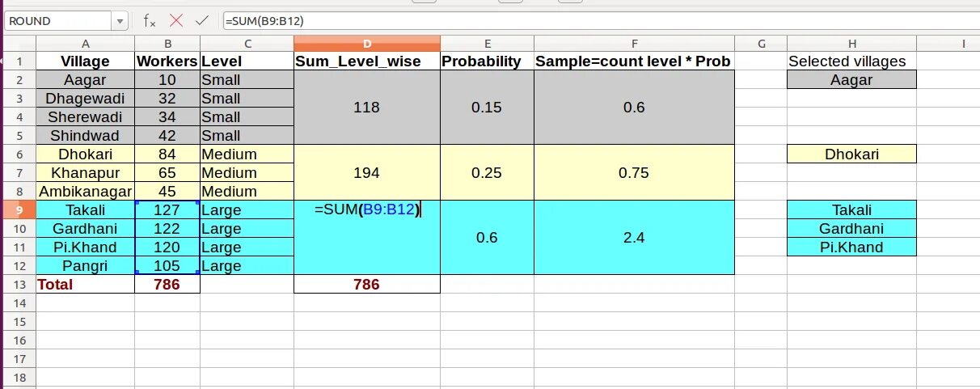Screen dimensions: 980x389
Task: Click workers value 10
Action: pos(167,80)
